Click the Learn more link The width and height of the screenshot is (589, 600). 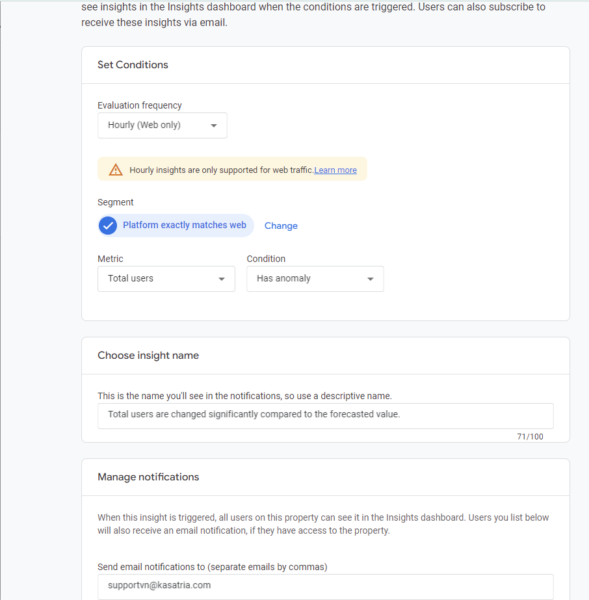335,170
